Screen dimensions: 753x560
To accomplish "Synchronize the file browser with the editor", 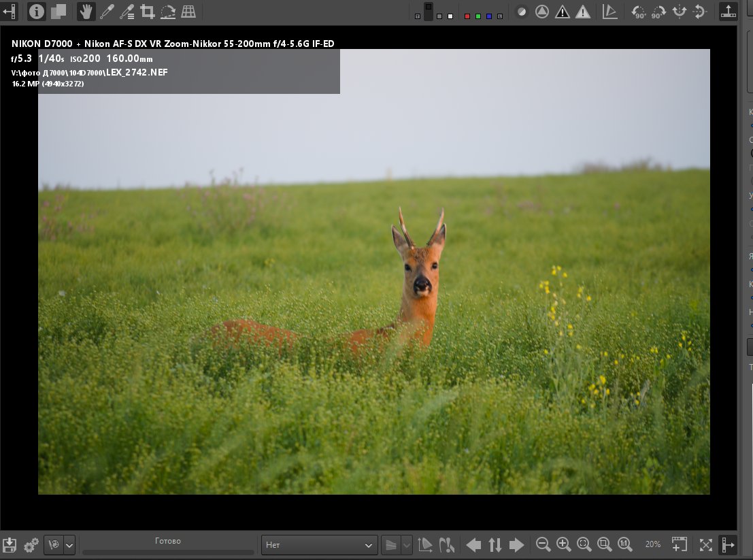I will click(x=495, y=544).
